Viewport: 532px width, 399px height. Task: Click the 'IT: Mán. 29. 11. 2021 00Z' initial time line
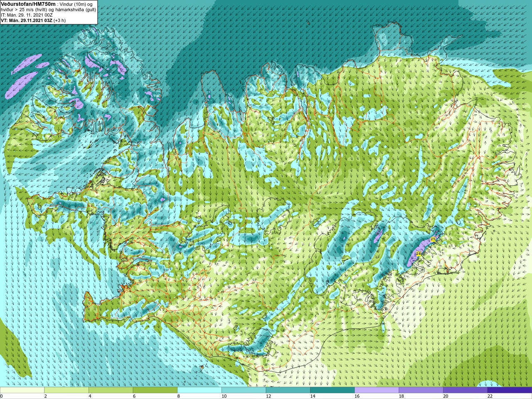pyautogui.click(x=27, y=15)
